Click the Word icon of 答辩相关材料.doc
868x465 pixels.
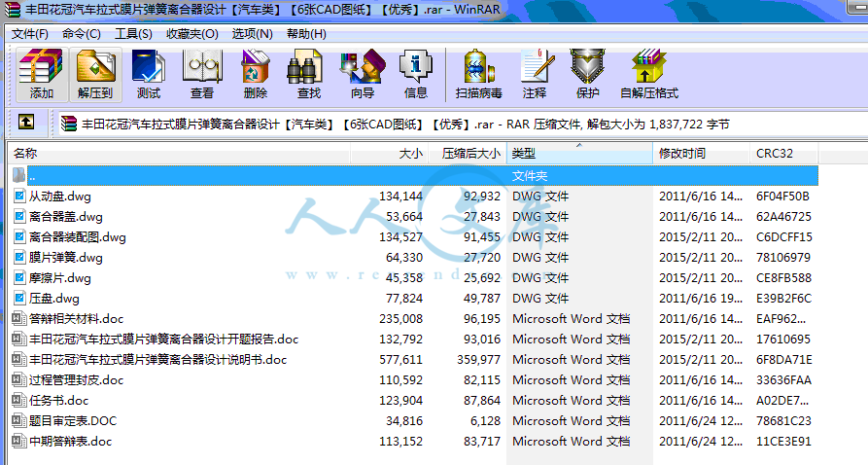click(19, 319)
